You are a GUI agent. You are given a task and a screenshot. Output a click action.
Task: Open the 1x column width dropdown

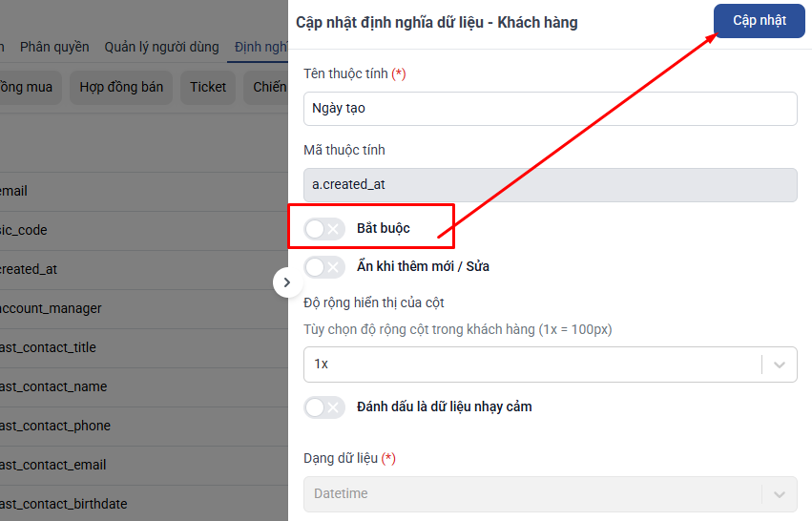pos(550,365)
